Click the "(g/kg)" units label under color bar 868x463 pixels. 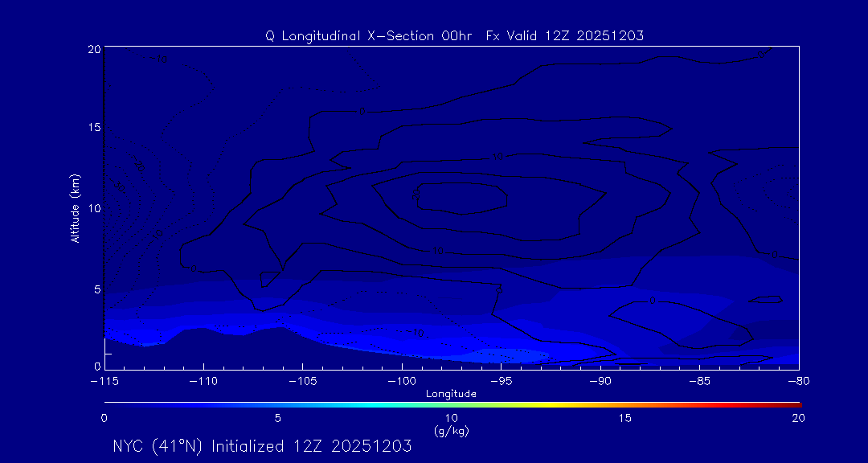(x=451, y=432)
